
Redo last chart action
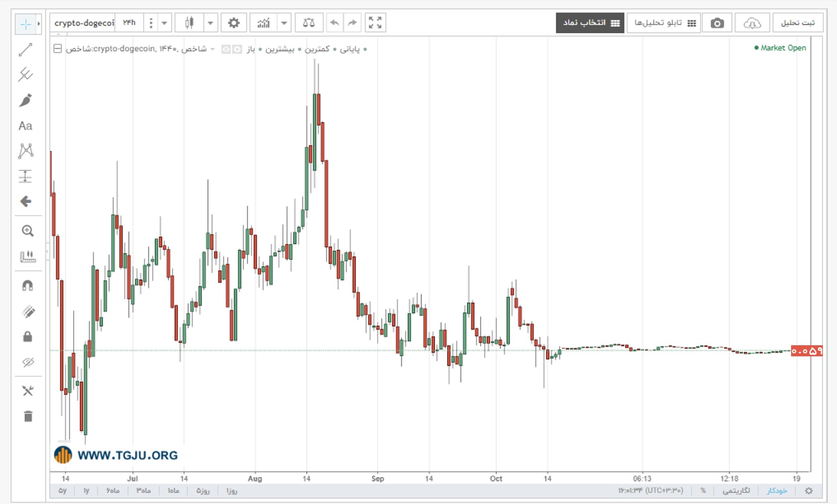click(x=352, y=23)
